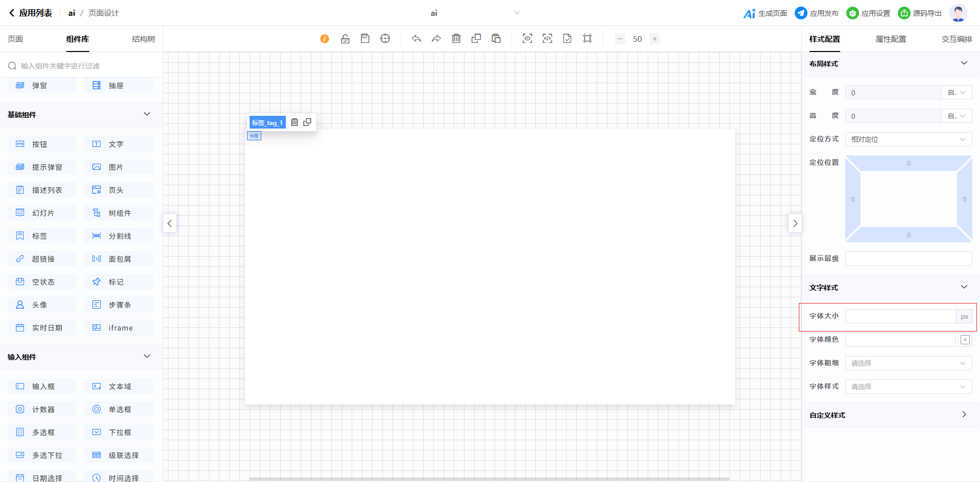This screenshot has width=980, height=482.
Task: Click the preview eye icon in toolbar
Action: [x=527, y=39]
